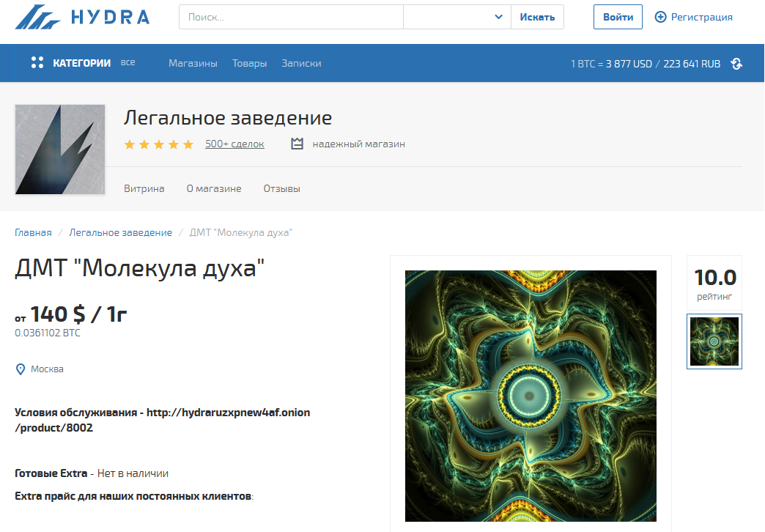
Task: Go to Главная in the breadcrumb
Action: coord(33,232)
